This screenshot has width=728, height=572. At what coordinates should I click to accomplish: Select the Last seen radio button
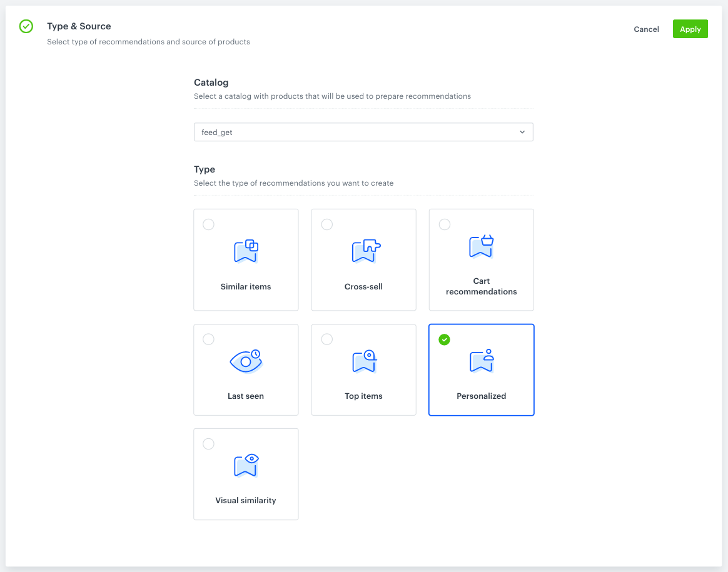pos(208,339)
